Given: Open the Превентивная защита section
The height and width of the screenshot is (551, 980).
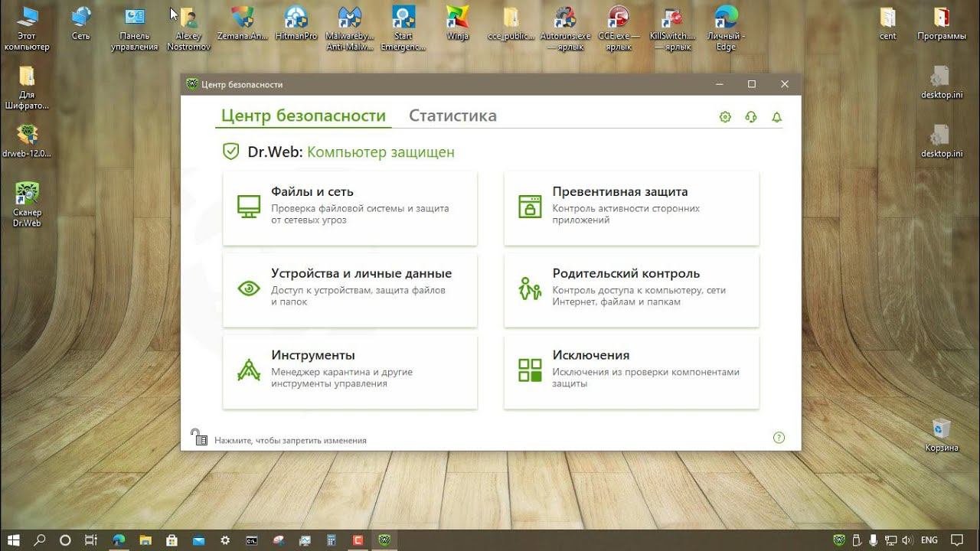Looking at the screenshot, I should point(631,208).
